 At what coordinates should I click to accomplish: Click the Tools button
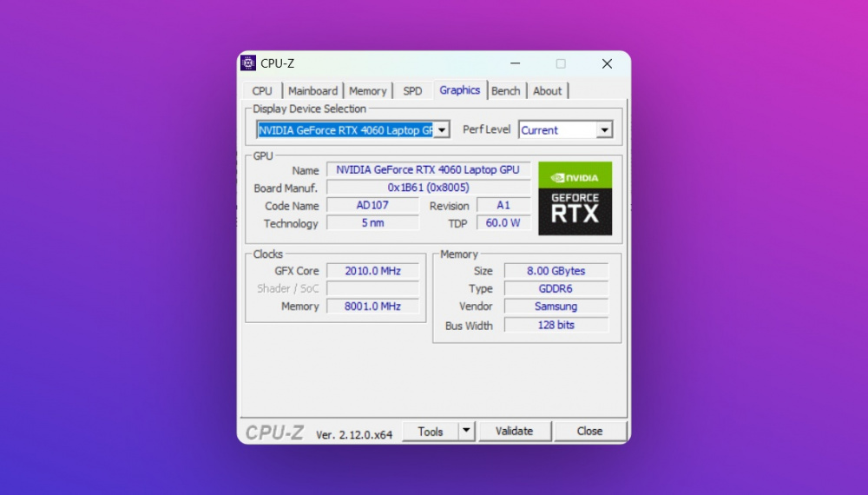(431, 431)
